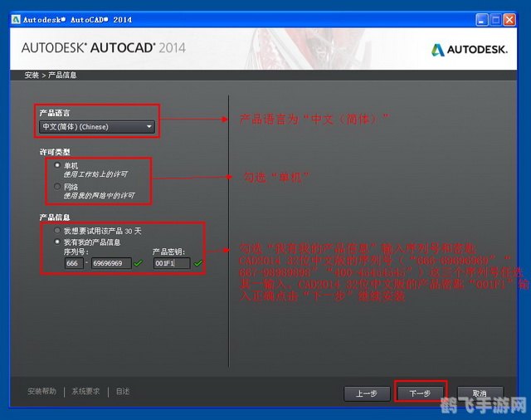Screen dimensions: 531x420
Task: Click the green checkmark beside serial number
Action: 139,263
